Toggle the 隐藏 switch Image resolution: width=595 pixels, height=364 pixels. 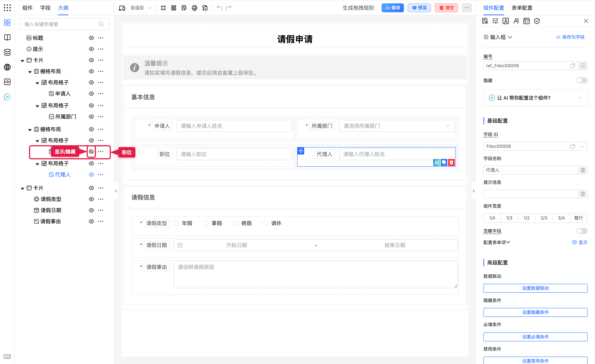pos(582,80)
